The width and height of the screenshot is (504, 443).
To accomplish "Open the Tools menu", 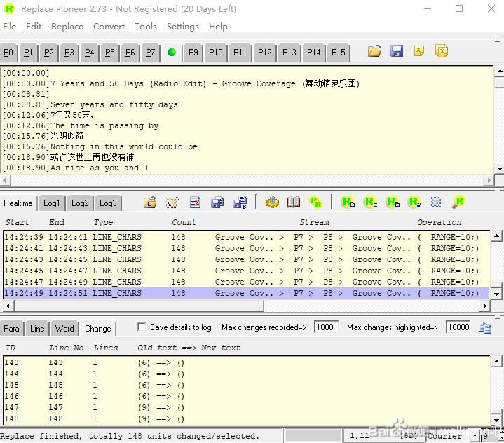I will 146,27.
